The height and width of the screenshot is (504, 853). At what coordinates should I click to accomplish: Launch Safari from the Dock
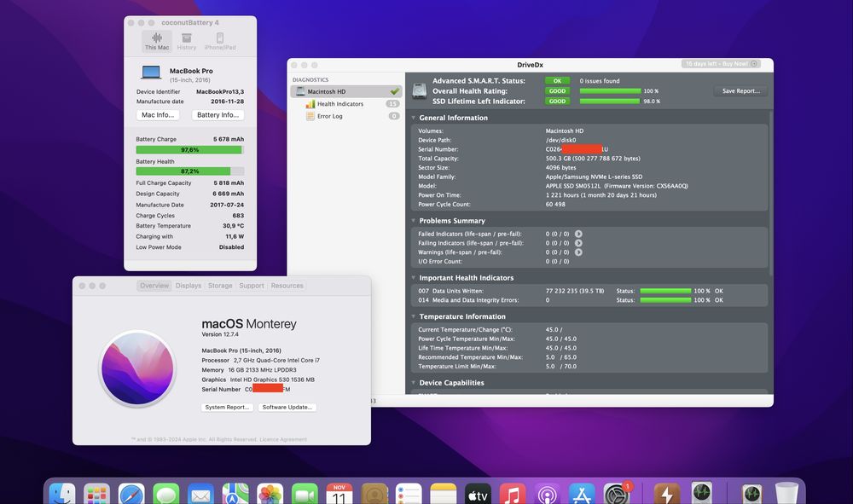click(131, 494)
